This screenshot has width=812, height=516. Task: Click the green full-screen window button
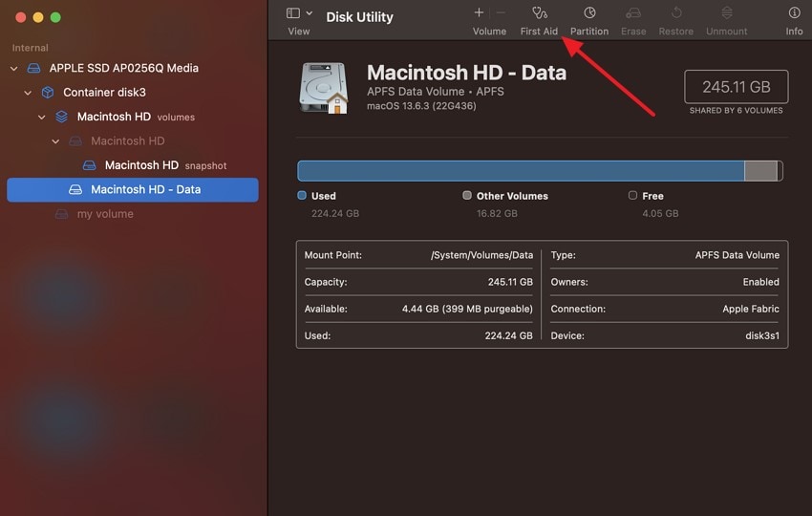[55, 17]
